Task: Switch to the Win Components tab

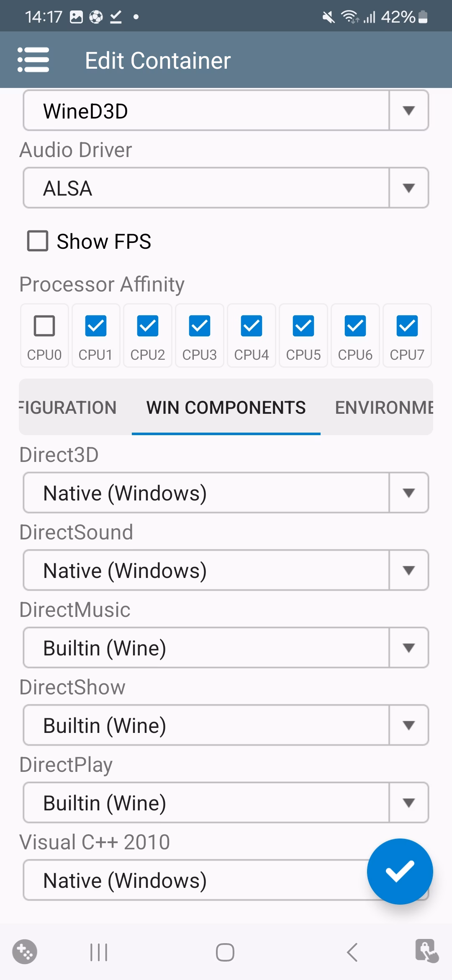Action: pos(226,407)
